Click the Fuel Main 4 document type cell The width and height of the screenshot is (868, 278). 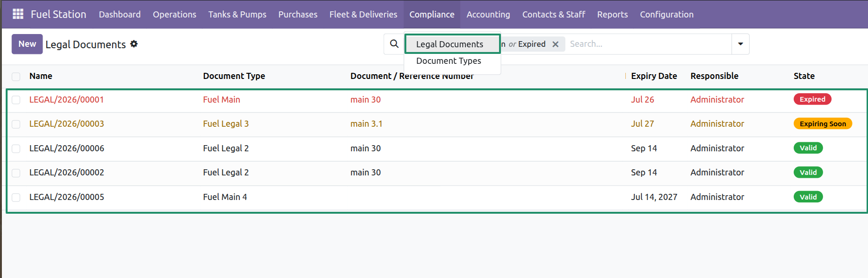click(x=225, y=197)
